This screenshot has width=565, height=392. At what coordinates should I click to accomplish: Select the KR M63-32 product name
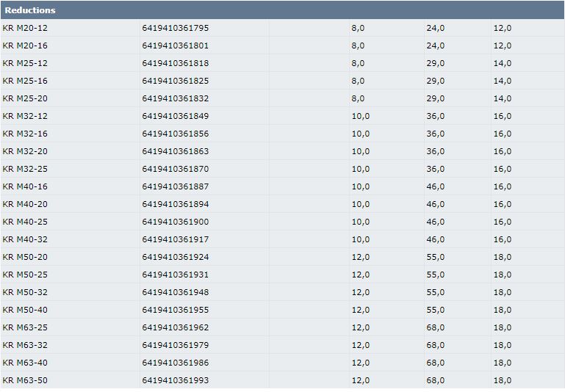pos(25,346)
